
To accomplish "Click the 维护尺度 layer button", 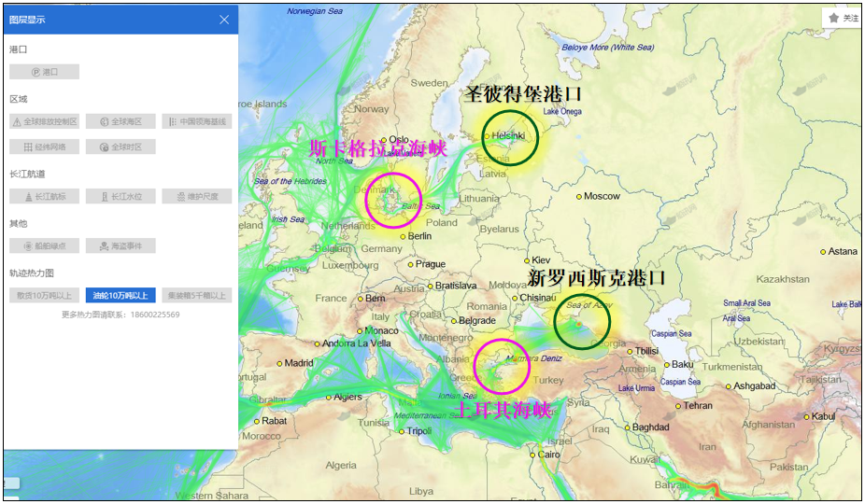I will point(196,196).
